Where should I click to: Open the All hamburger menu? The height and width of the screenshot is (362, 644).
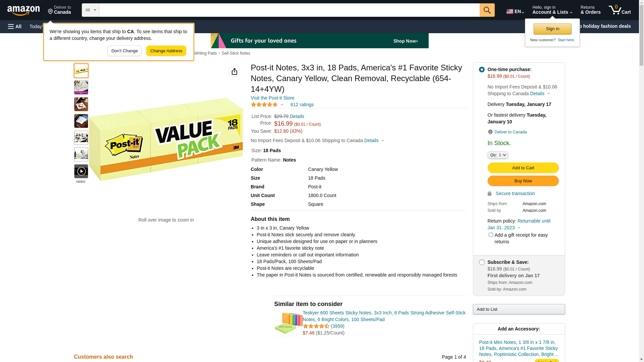pyautogui.click(x=15, y=26)
